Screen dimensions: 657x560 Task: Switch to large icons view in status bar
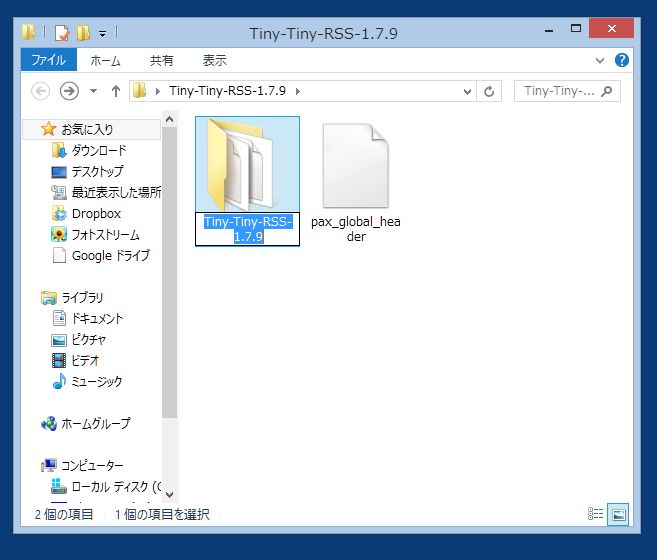tap(618, 514)
